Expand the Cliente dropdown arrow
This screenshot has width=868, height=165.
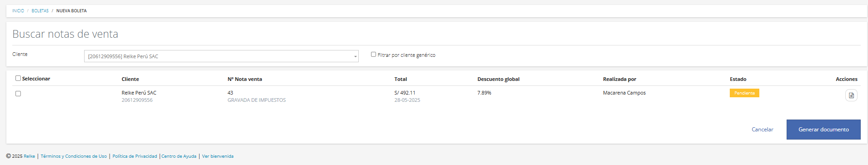click(x=355, y=56)
